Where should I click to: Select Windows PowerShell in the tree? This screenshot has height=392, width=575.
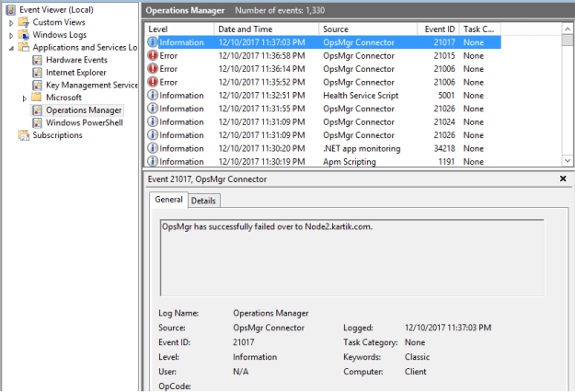(x=85, y=122)
